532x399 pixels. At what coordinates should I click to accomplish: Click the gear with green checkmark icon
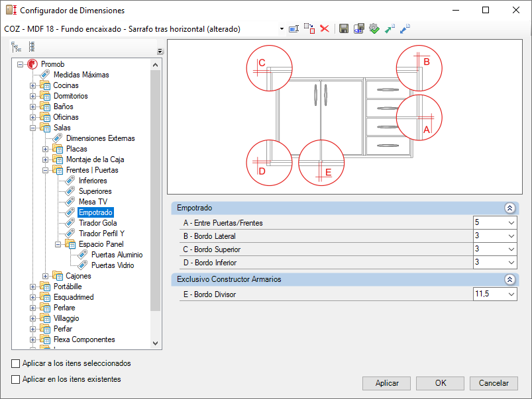pyautogui.click(x=374, y=29)
